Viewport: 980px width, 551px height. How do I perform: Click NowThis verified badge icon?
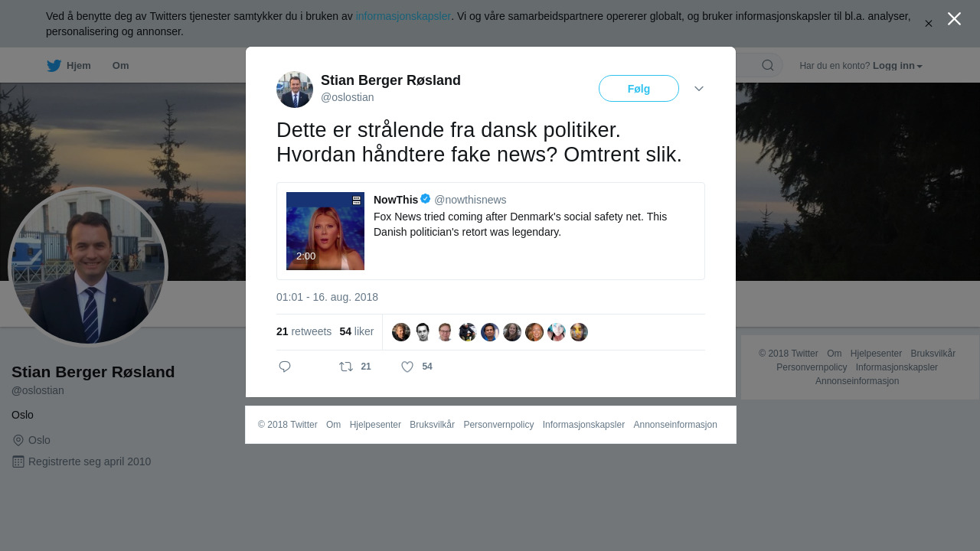tap(426, 199)
